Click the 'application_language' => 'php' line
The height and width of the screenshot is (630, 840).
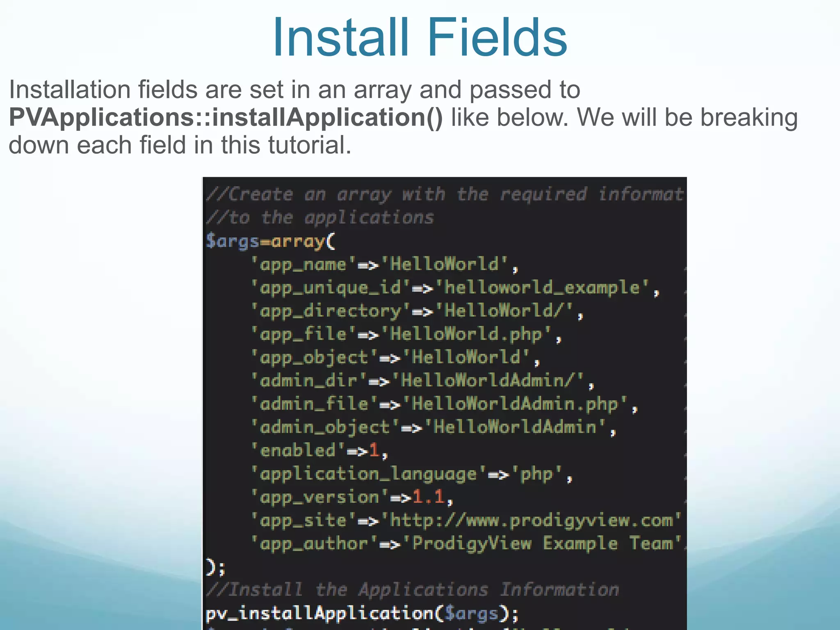411,474
